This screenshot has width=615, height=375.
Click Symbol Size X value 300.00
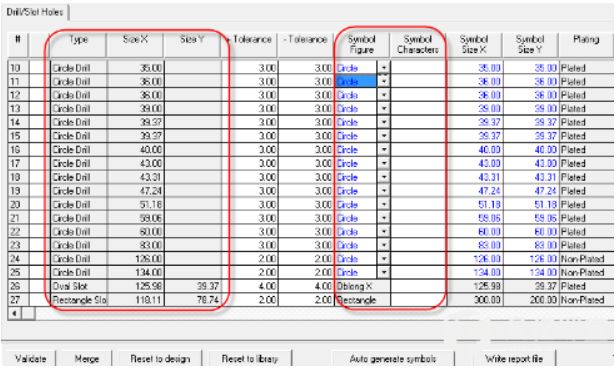(475, 300)
